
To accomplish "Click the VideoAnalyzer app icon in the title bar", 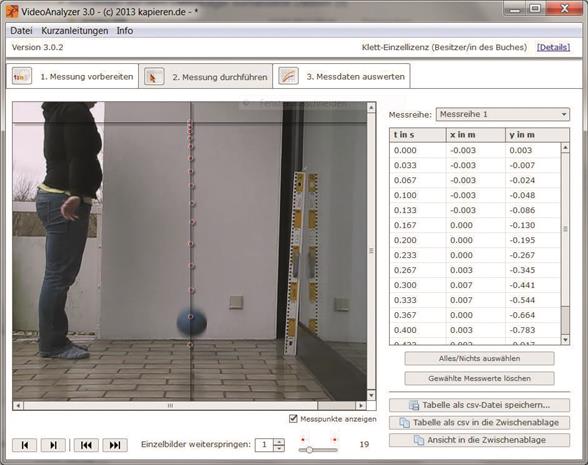I will [12, 12].
